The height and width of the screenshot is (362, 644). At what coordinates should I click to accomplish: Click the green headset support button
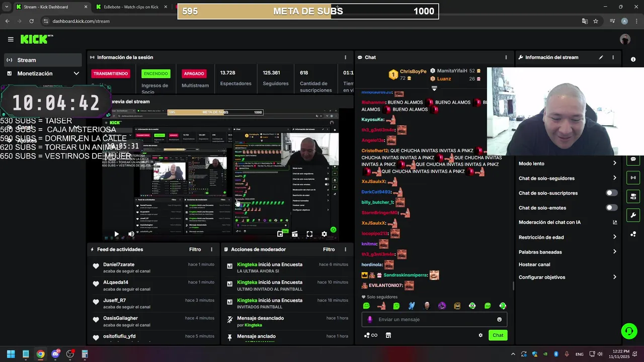click(x=629, y=331)
